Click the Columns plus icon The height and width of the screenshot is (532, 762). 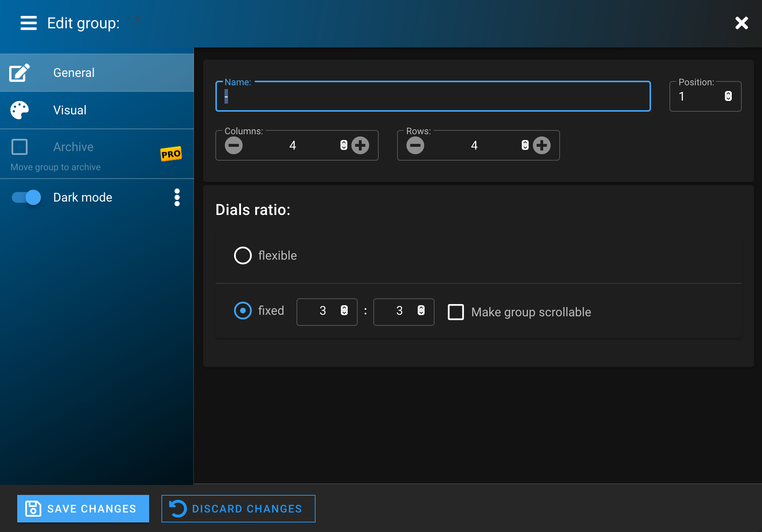click(x=360, y=145)
